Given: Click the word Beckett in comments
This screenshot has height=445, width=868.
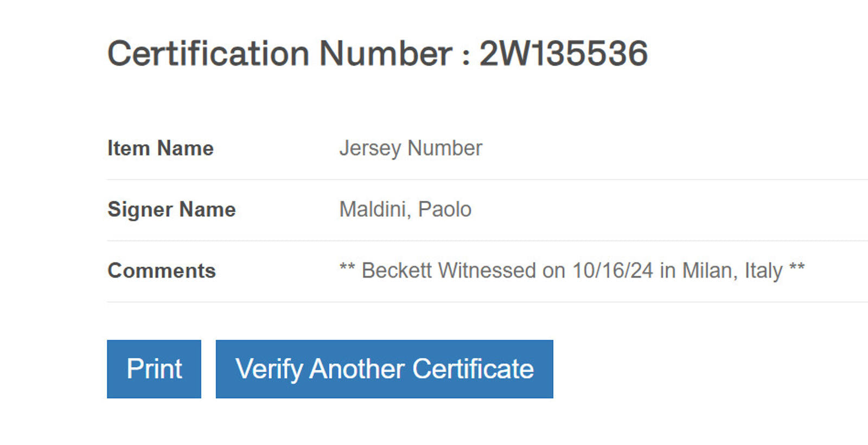Looking at the screenshot, I should (397, 270).
